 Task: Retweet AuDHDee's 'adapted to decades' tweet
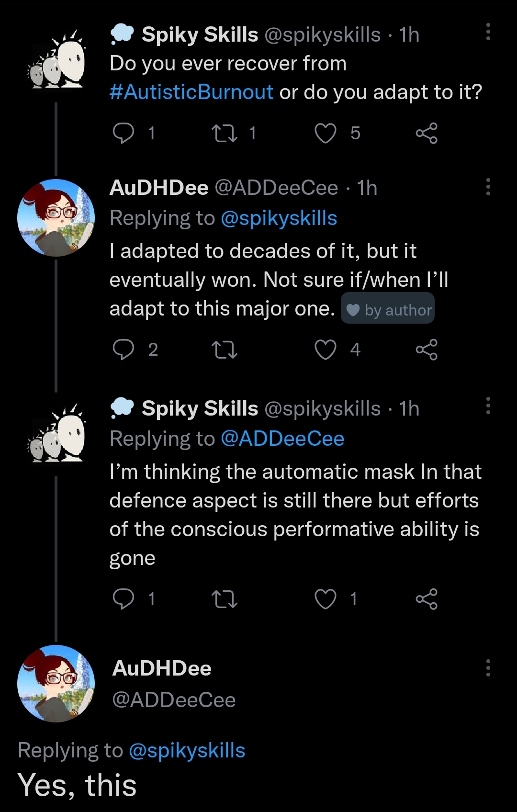(225, 350)
